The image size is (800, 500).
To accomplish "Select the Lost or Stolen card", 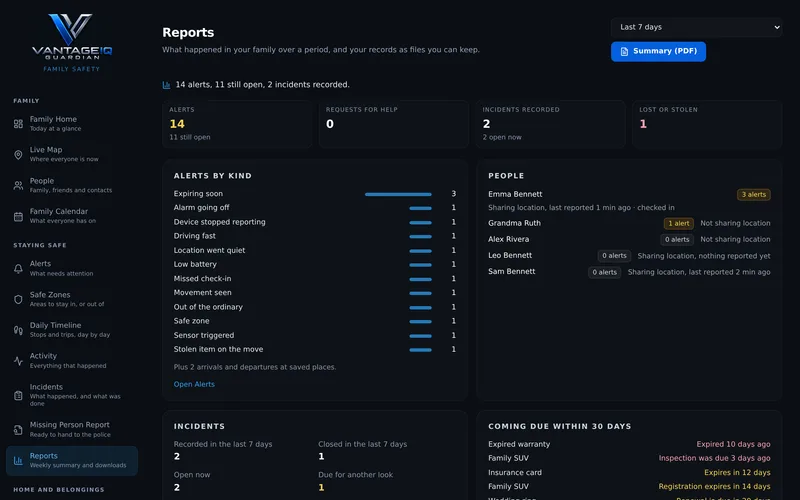I will pos(707,124).
